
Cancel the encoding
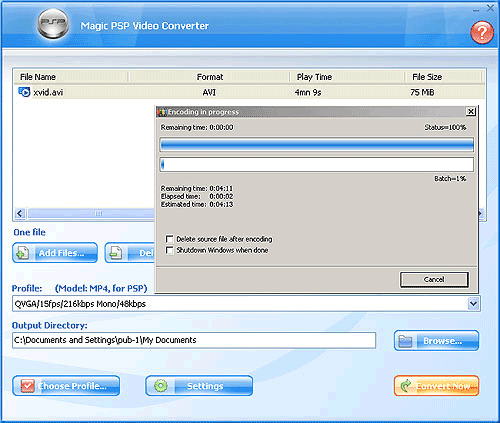pos(434,279)
